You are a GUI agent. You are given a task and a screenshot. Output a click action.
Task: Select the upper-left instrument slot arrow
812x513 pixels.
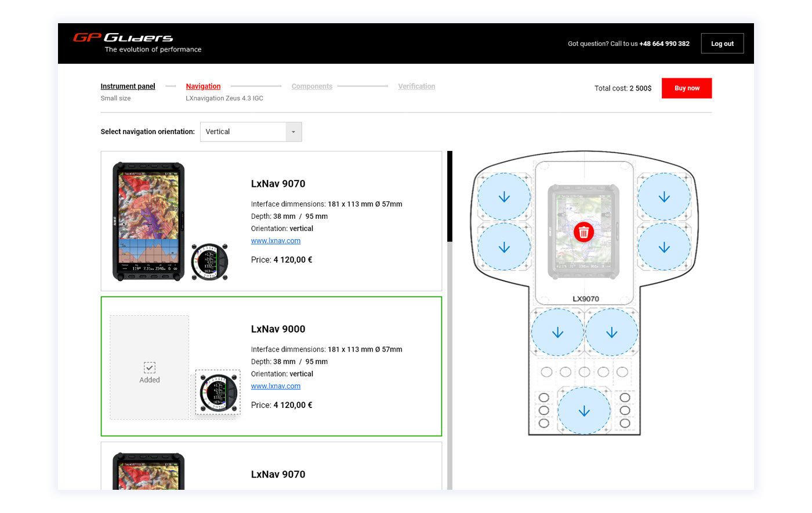click(x=504, y=197)
